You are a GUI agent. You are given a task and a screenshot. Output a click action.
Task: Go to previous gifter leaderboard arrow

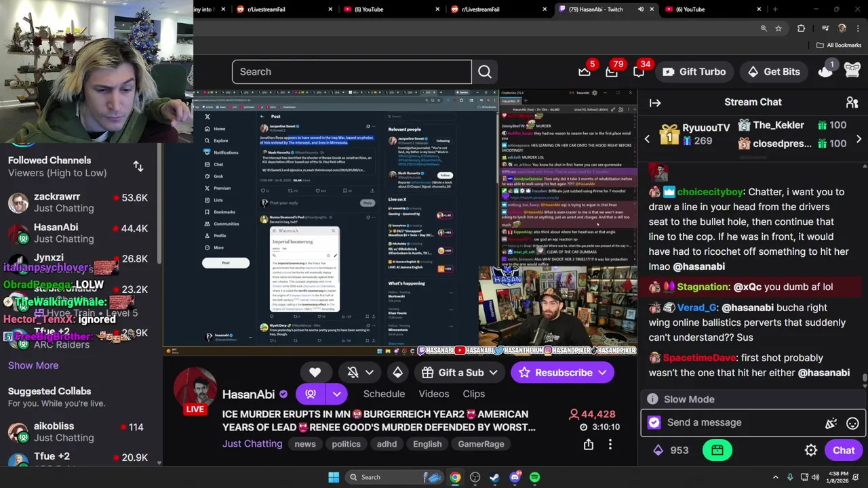tap(647, 139)
